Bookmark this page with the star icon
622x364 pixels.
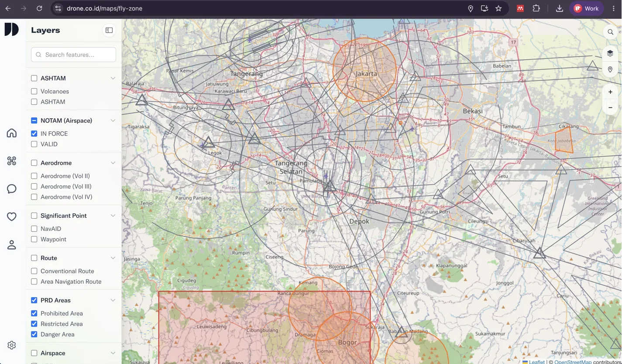tap(498, 8)
